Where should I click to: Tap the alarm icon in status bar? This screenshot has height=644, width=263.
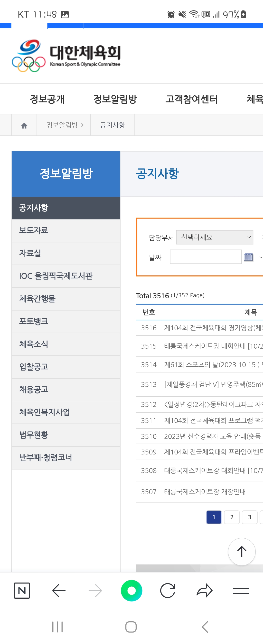[171, 14]
